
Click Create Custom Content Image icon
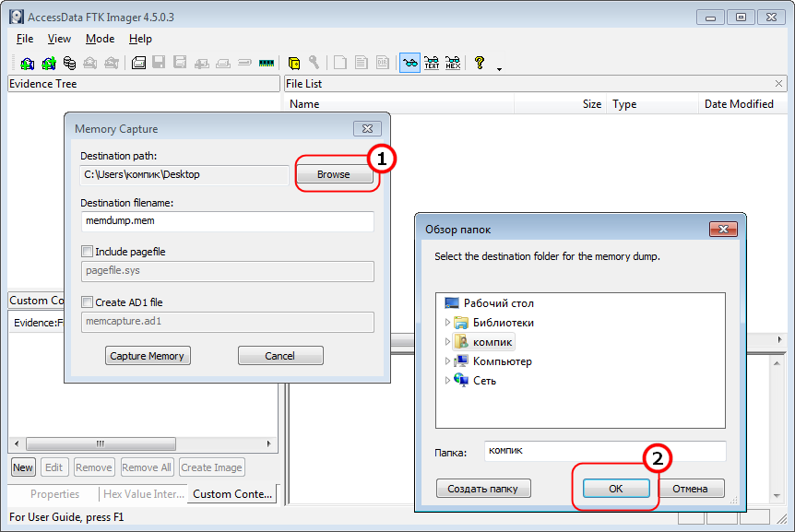pos(223,64)
